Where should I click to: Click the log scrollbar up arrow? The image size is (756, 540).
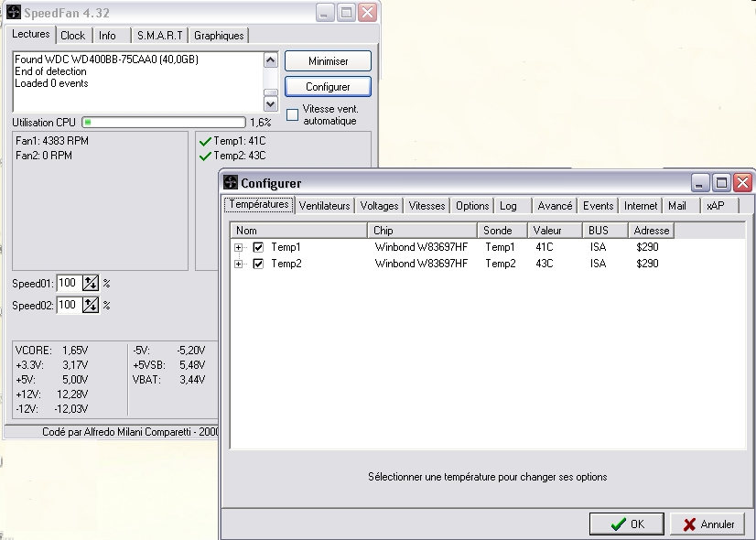coord(271,60)
